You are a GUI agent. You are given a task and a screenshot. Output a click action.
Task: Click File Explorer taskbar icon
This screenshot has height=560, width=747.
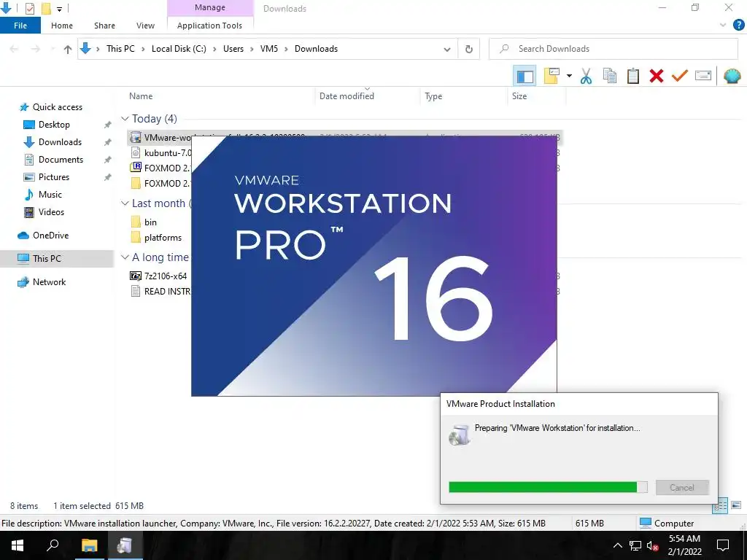tap(89, 545)
